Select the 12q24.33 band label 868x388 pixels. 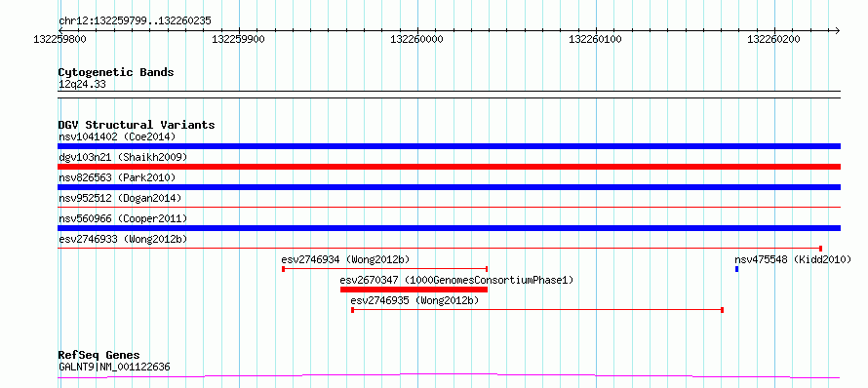click(x=82, y=85)
